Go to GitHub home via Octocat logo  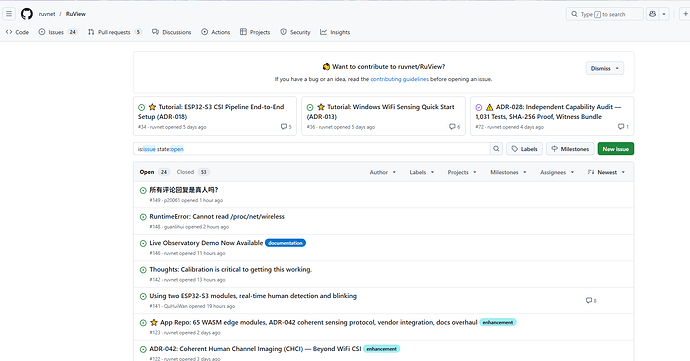tap(27, 14)
